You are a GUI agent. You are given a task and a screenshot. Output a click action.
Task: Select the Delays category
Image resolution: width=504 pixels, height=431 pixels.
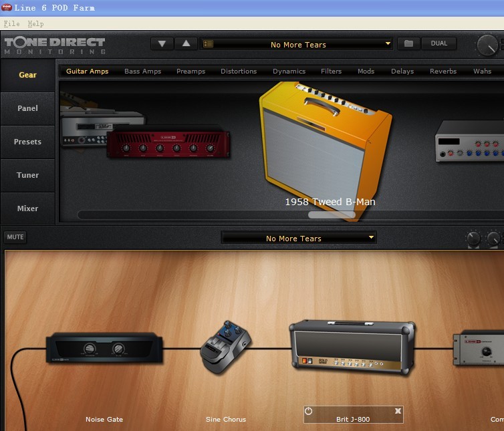point(402,71)
